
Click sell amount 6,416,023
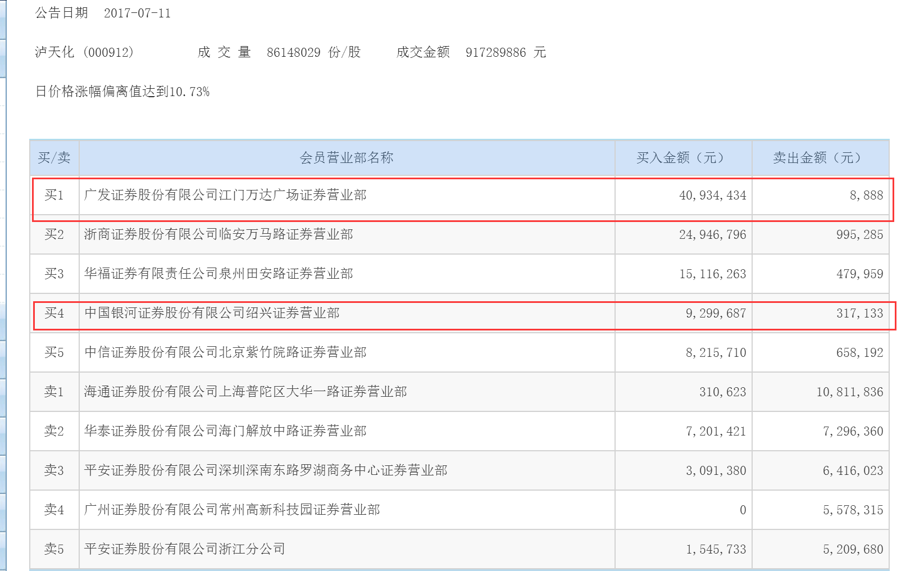[853, 470]
